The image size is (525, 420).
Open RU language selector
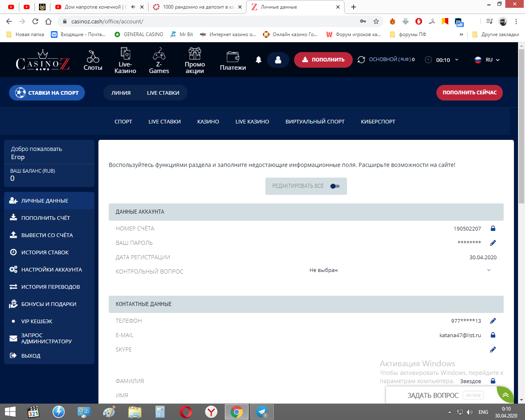pyautogui.click(x=487, y=60)
